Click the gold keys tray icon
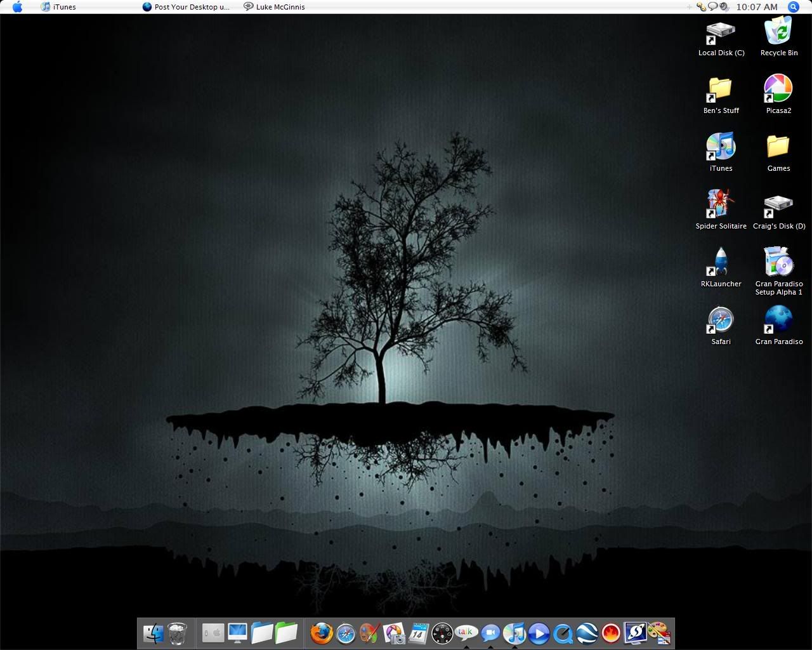 point(701,7)
